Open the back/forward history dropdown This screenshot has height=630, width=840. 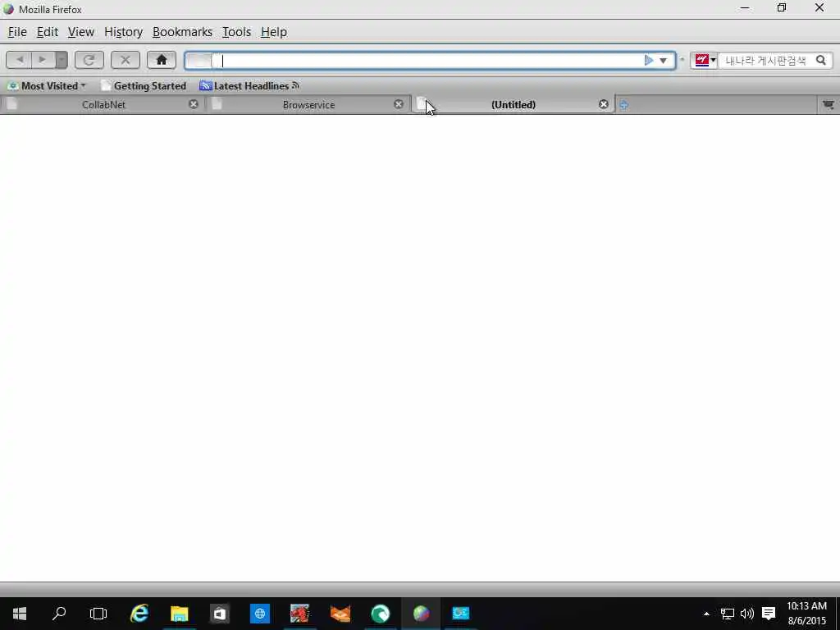point(62,60)
